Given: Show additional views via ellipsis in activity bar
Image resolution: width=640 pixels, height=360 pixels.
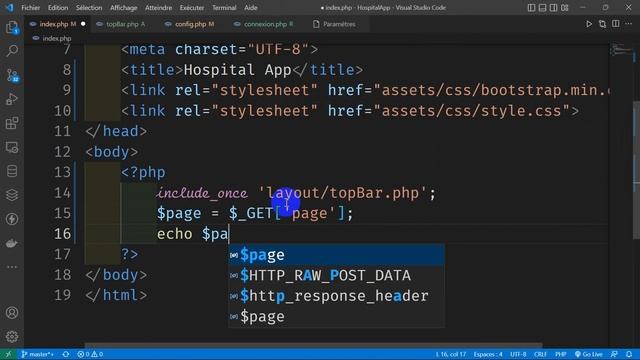Looking at the screenshot, I should (x=12, y=267).
